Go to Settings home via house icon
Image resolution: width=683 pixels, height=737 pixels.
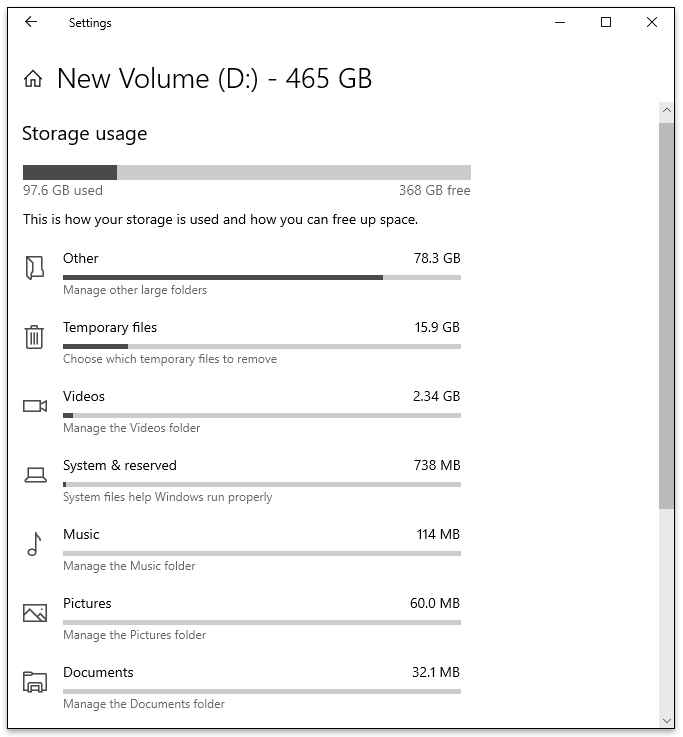pos(33,78)
